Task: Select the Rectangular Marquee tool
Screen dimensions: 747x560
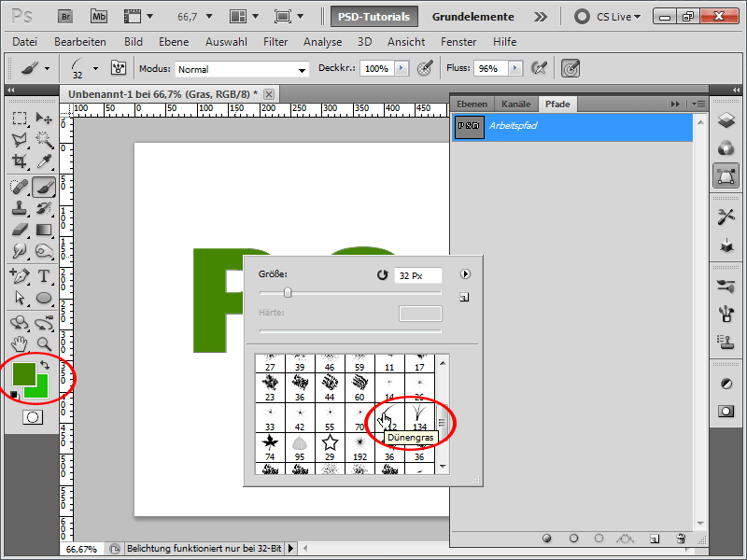Action: click(20, 119)
